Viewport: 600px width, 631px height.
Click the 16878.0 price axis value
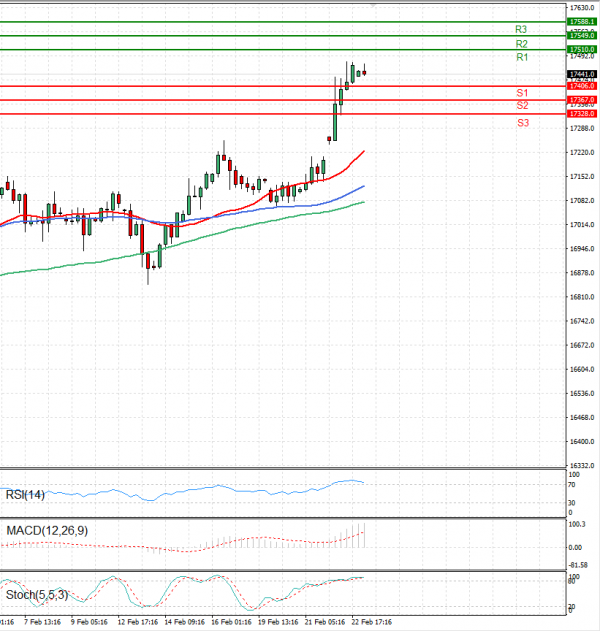point(582,273)
